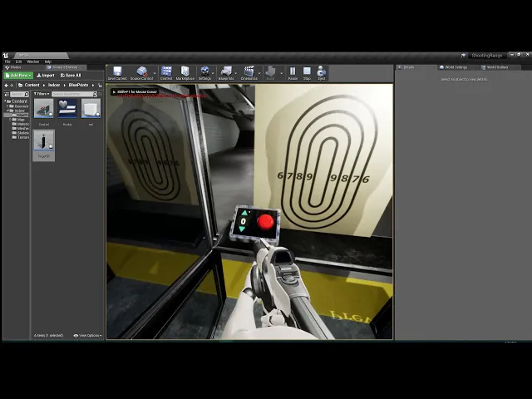Click the lock icon after the BluePrints path
The height and width of the screenshot is (399, 532).
point(100,85)
